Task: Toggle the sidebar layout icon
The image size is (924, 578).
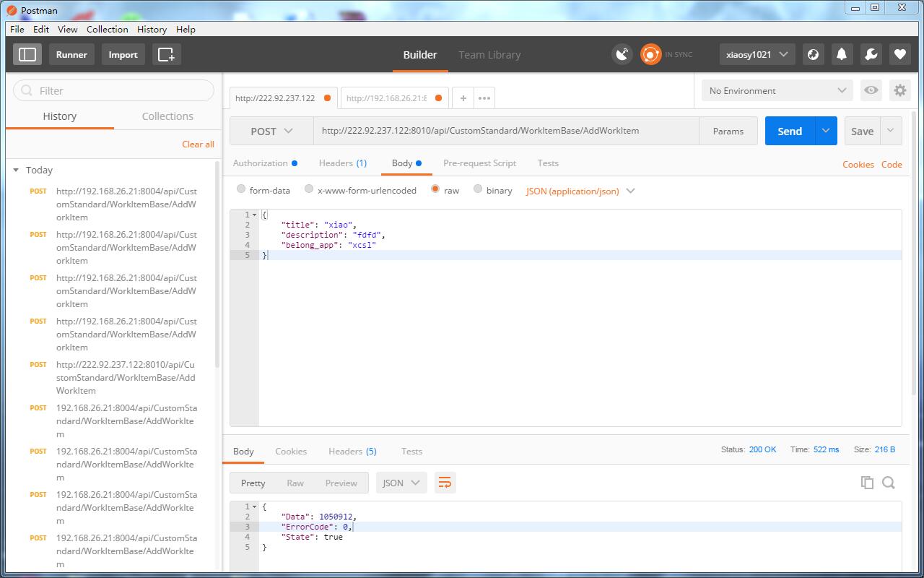Action: pos(27,54)
